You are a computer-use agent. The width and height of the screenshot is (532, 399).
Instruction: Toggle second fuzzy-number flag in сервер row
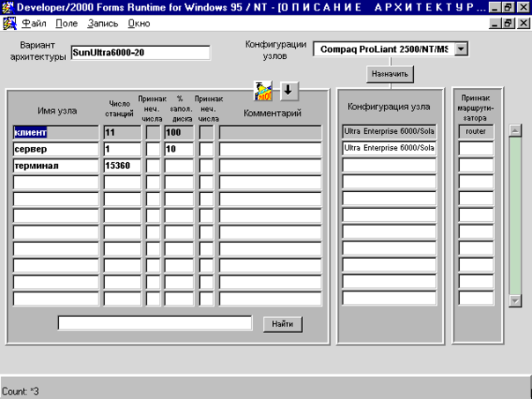click(207, 149)
